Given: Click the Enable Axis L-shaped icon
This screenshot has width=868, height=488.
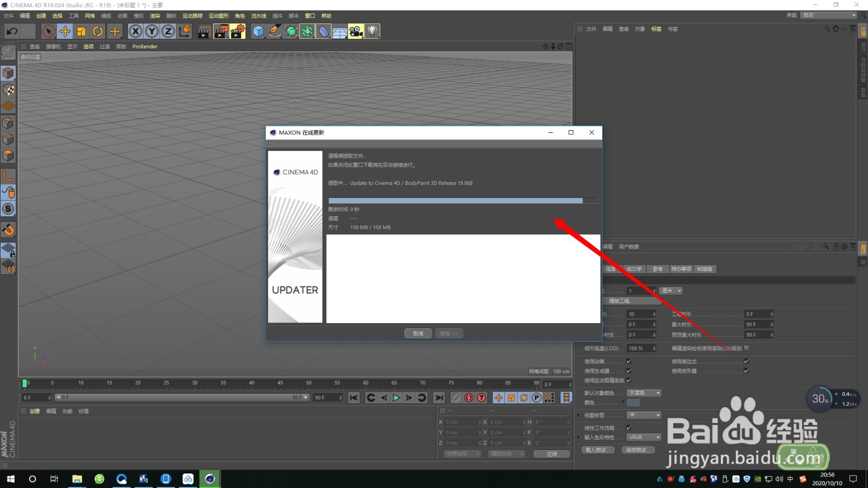Looking at the screenshot, I should pyautogui.click(x=8, y=176).
